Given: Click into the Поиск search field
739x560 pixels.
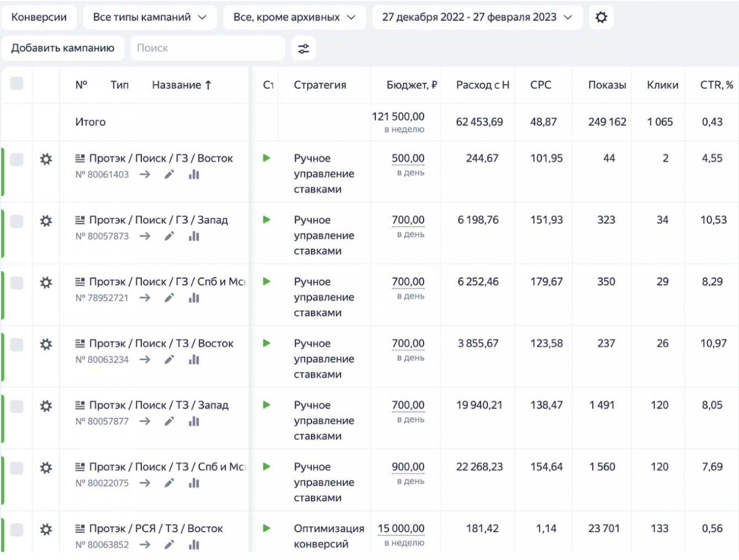Looking at the screenshot, I should click(x=207, y=48).
